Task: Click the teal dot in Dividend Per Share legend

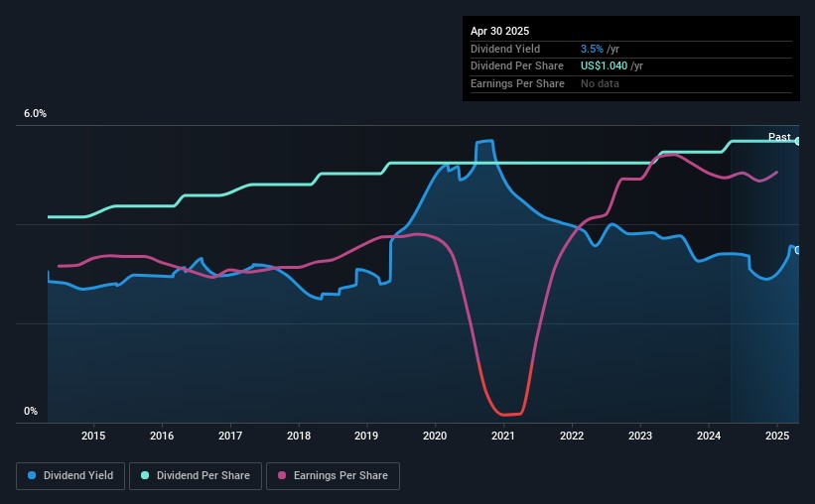Action: 145,476
